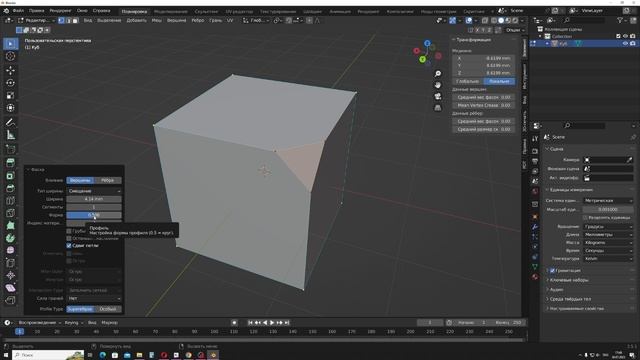Screen dimensions: 640x360
Task: Select the Annotate pencil tool
Action: point(11,122)
